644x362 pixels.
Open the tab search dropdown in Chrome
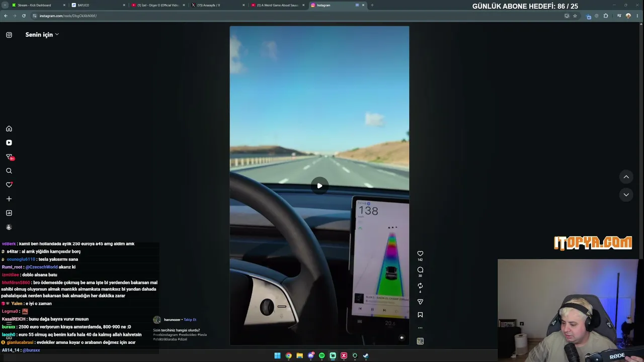[5, 5]
